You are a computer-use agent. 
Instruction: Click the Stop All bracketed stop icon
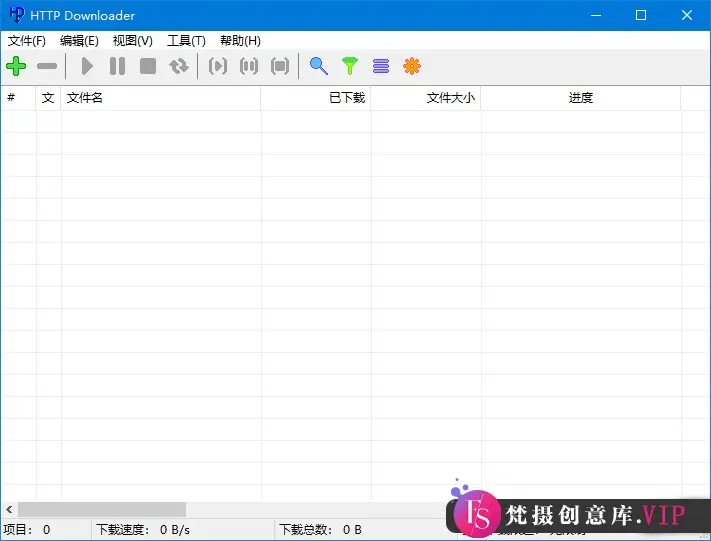tap(280, 66)
